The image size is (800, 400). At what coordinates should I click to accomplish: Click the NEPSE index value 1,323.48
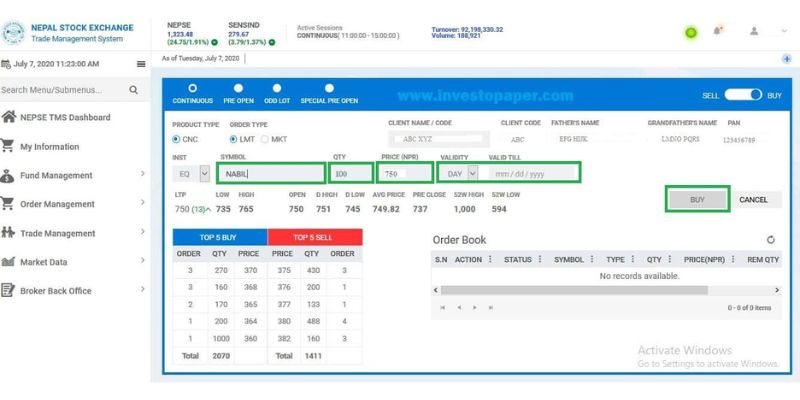click(180, 34)
